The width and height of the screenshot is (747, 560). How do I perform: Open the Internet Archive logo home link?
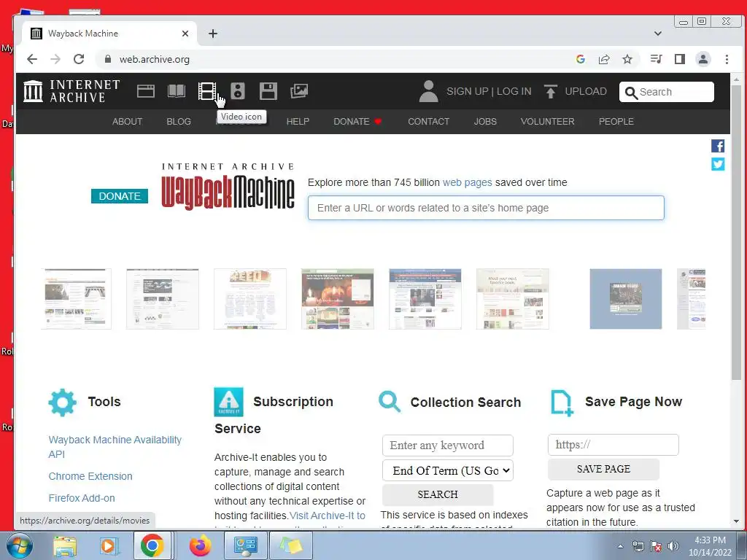71,91
